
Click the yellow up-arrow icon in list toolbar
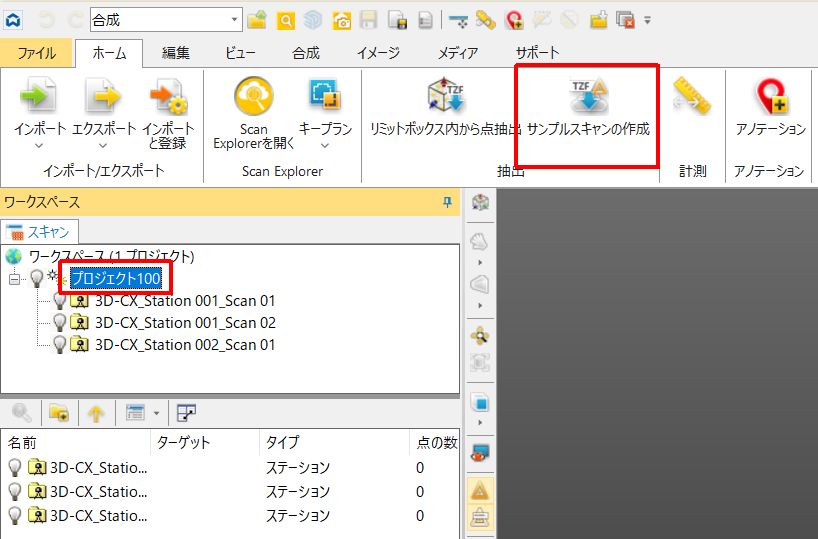(x=96, y=413)
